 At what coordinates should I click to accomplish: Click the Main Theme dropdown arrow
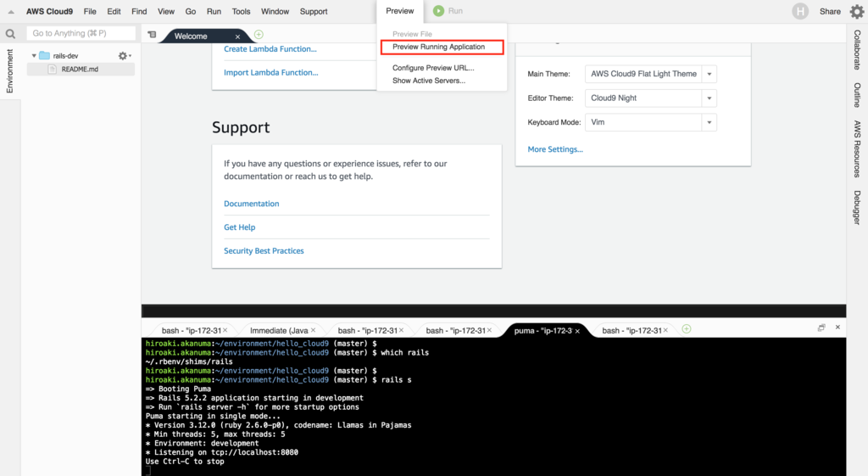click(709, 74)
